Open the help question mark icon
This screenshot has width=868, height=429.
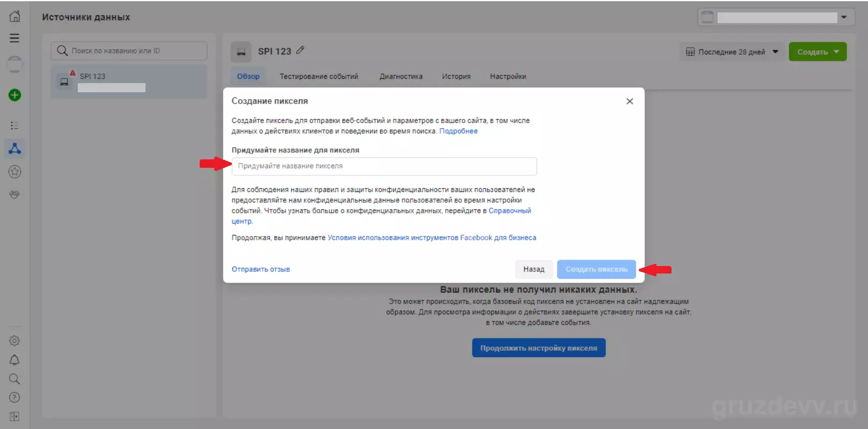pyautogui.click(x=14, y=397)
